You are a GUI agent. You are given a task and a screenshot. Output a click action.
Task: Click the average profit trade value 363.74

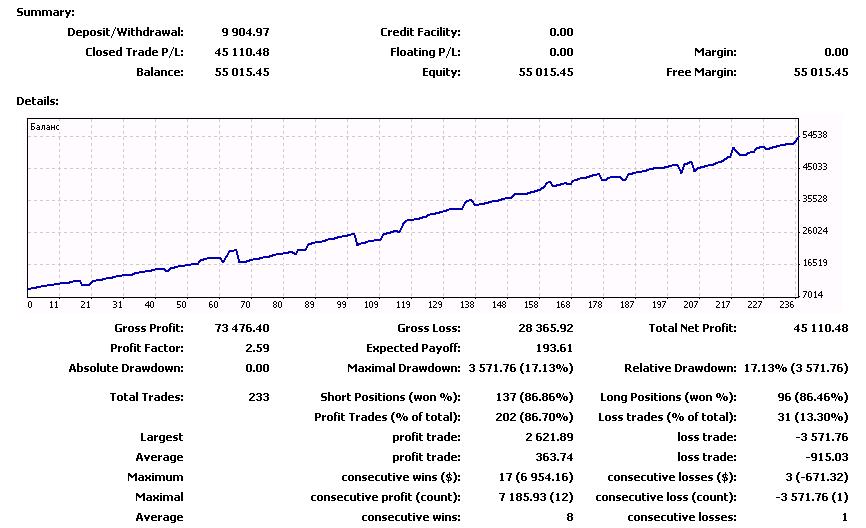click(554, 457)
